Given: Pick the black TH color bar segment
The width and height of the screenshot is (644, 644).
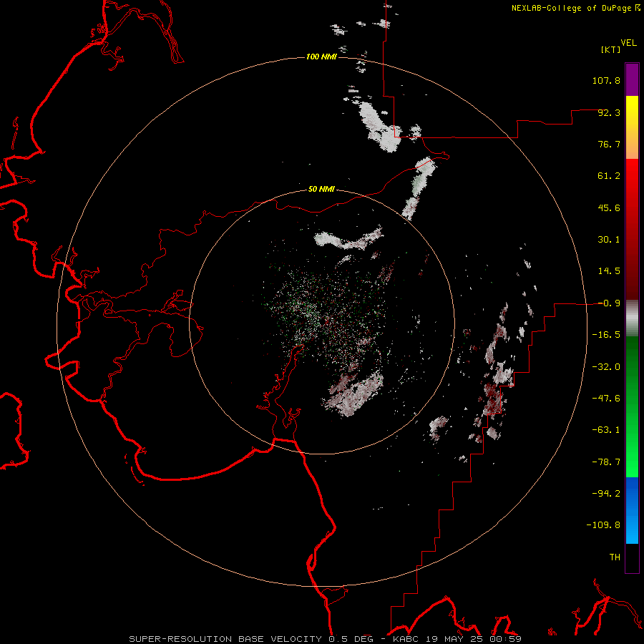Looking at the screenshot, I should 632,557.
